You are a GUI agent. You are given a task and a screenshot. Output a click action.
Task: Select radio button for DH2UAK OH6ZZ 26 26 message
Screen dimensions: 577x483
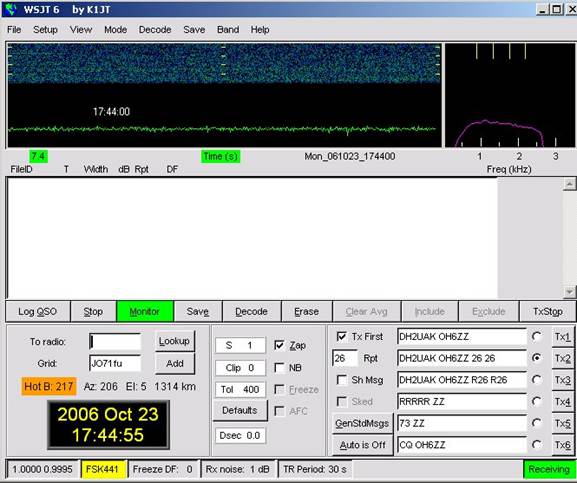tap(537, 358)
